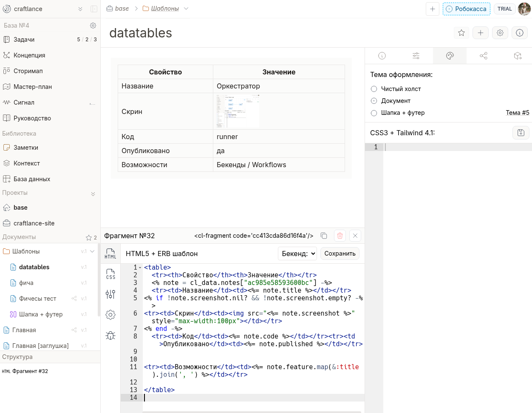
Task: Switch to the palette theme tab
Action: tap(450, 56)
